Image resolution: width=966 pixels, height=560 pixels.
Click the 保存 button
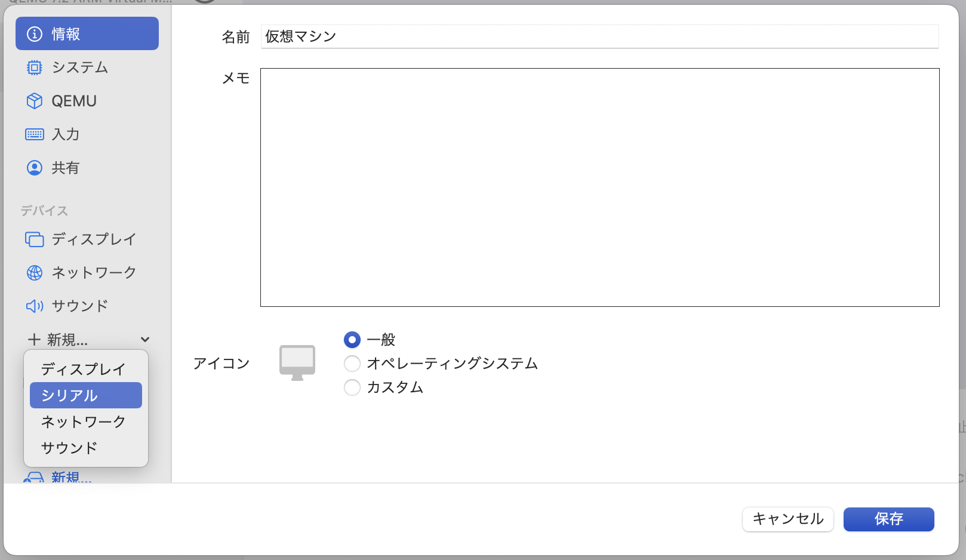(889, 519)
